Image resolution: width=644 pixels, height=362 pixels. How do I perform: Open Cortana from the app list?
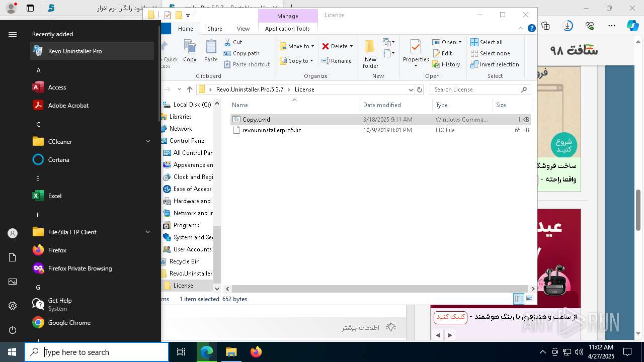pyautogui.click(x=92, y=159)
